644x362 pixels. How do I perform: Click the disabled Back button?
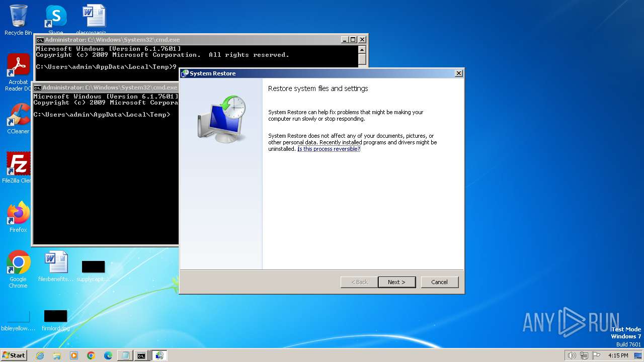click(x=359, y=282)
